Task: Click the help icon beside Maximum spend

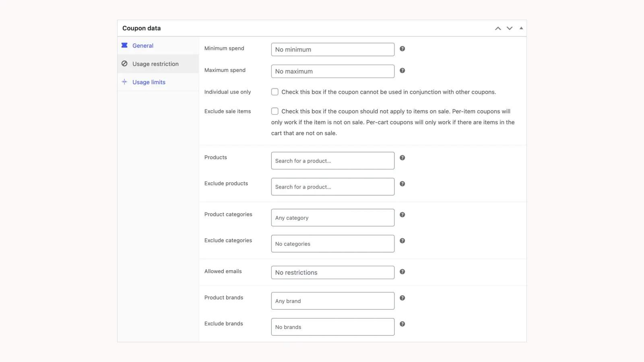Action: tap(402, 70)
